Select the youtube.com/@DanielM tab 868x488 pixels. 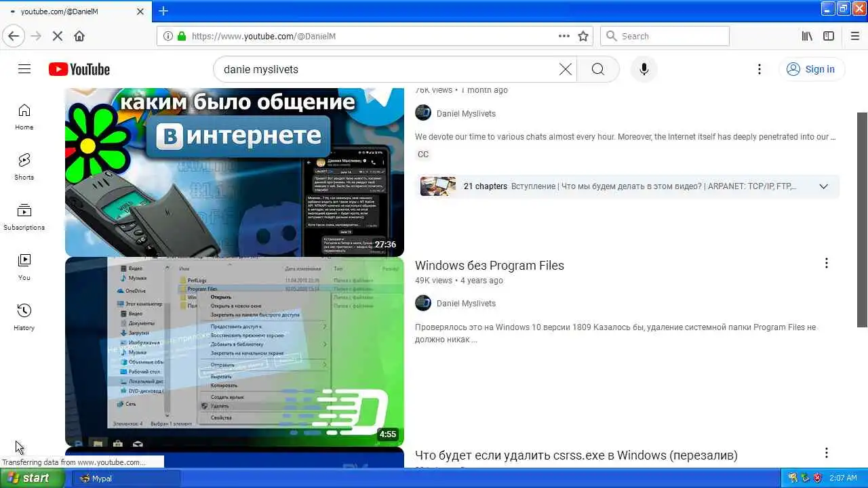point(76,12)
